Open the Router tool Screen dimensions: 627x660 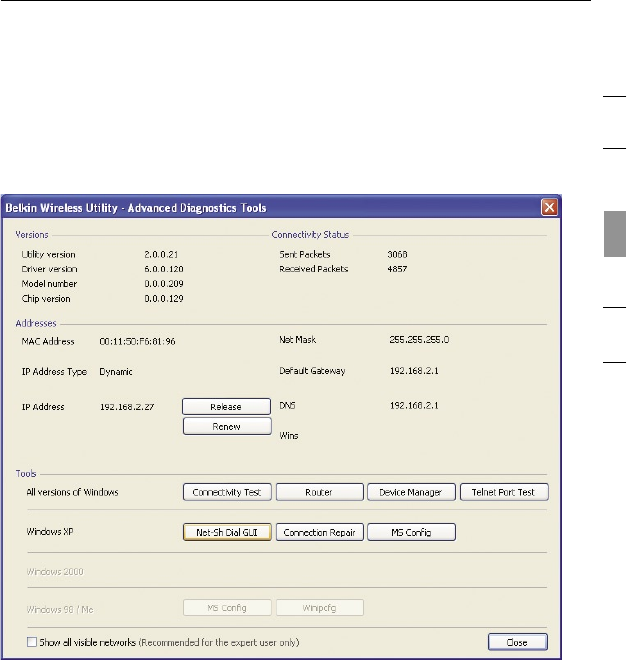[x=318, y=492]
